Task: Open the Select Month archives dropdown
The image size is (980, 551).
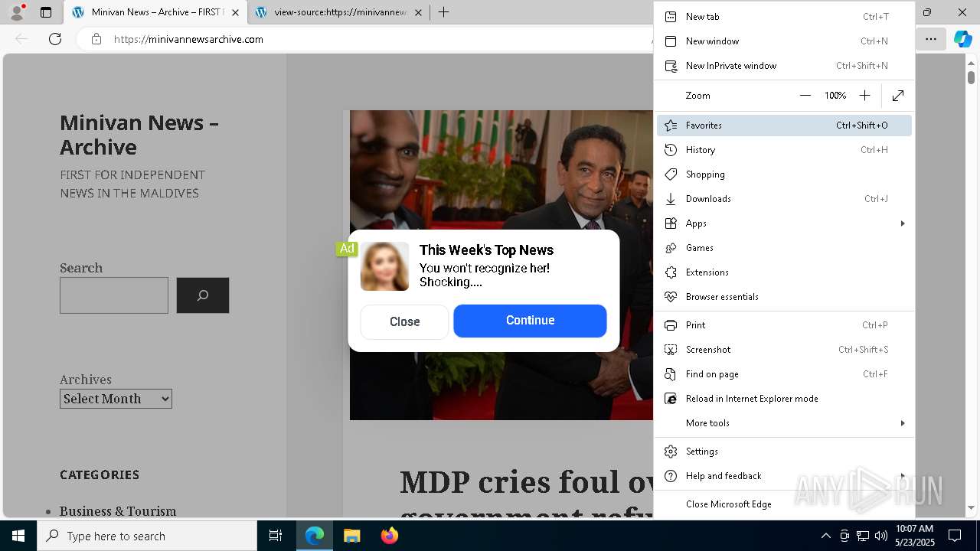Action: pos(116,399)
